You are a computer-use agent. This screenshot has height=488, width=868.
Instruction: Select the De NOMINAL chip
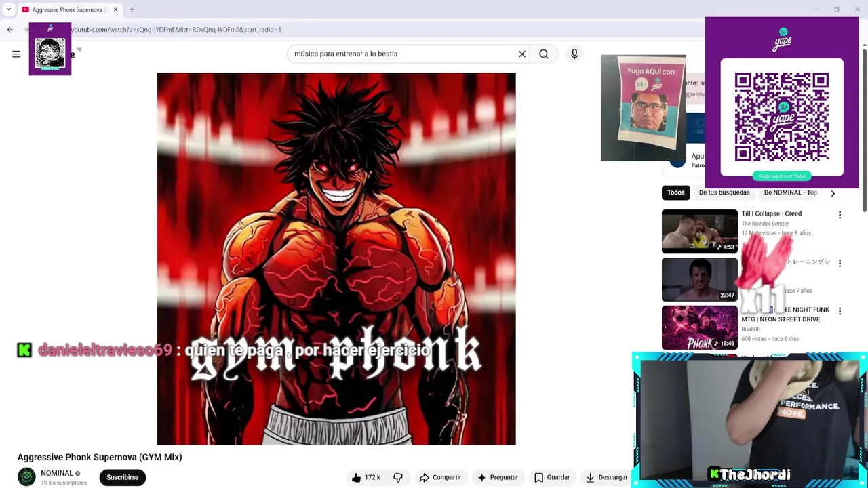(x=791, y=192)
